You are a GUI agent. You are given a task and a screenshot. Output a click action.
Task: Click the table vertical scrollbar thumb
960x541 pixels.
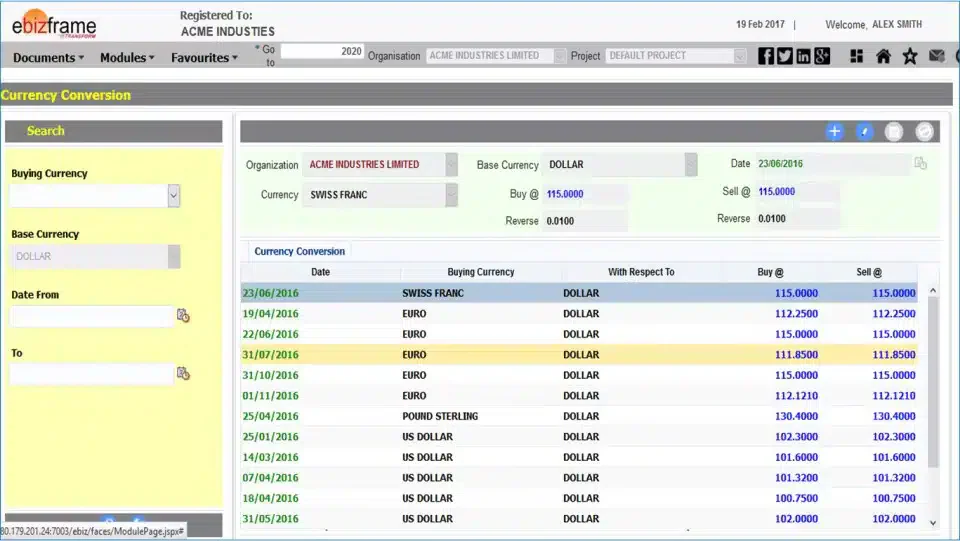click(933, 382)
